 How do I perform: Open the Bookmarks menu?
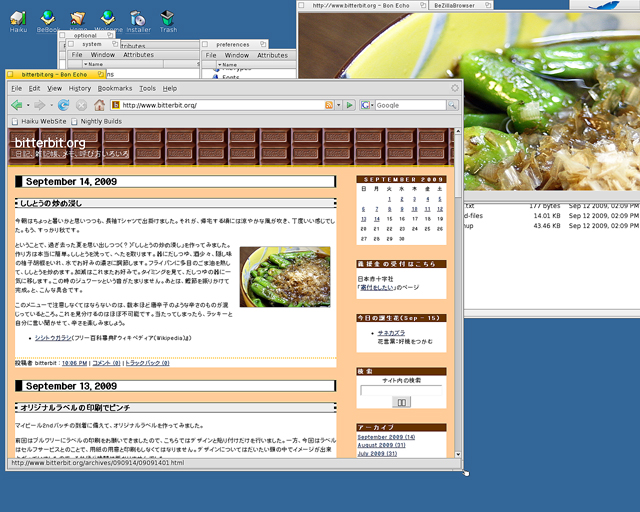[x=115, y=88]
